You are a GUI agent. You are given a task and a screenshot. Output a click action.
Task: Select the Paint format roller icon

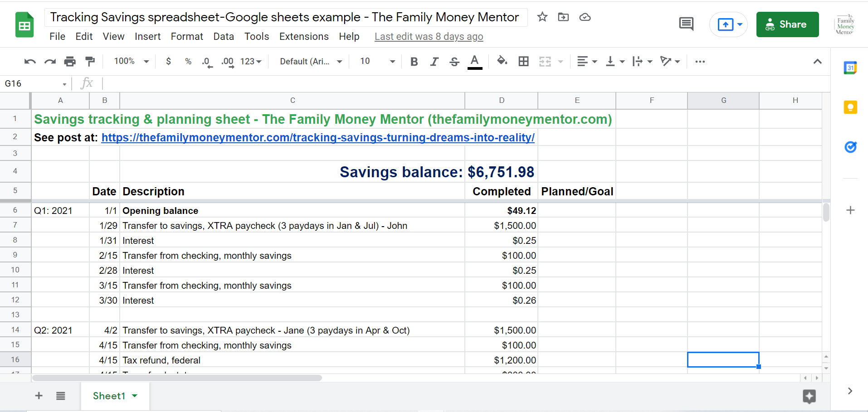pyautogui.click(x=90, y=62)
